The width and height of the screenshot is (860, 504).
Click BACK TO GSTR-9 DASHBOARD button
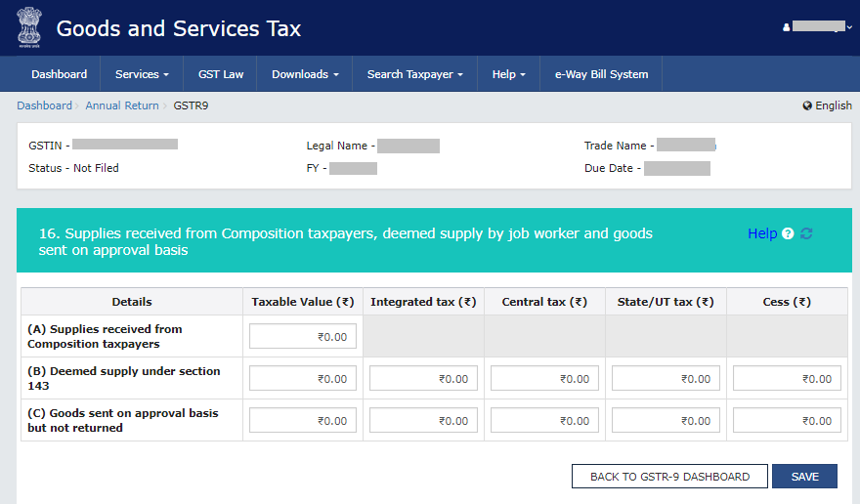pyautogui.click(x=669, y=477)
